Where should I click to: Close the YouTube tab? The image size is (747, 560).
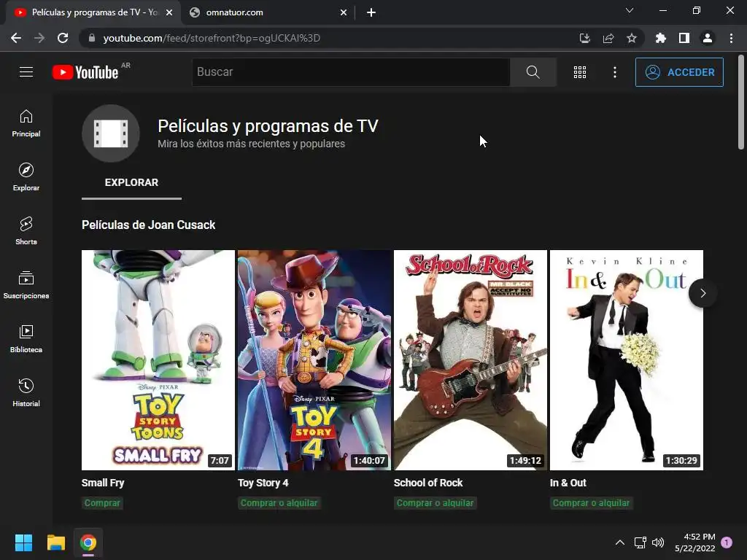169,12
